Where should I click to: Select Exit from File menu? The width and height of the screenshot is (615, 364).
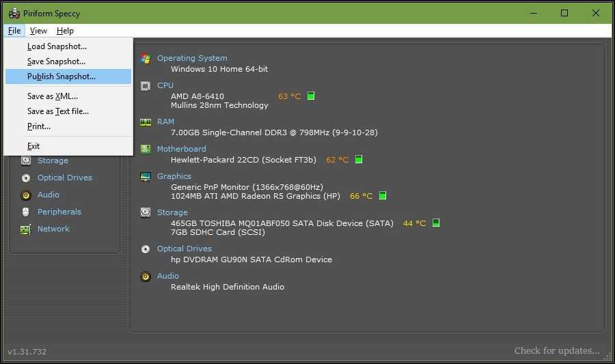68,146
